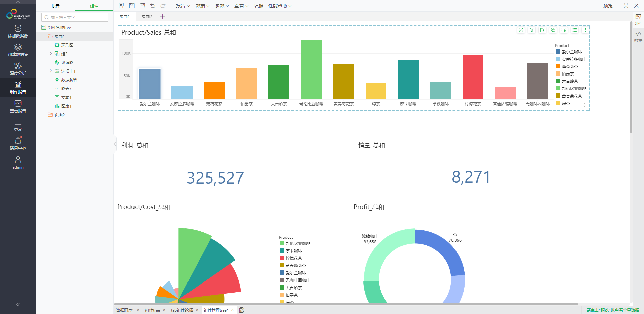Open the 参数 dropdown menu
This screenshot has width=644, height=314.
click(222, 6)
